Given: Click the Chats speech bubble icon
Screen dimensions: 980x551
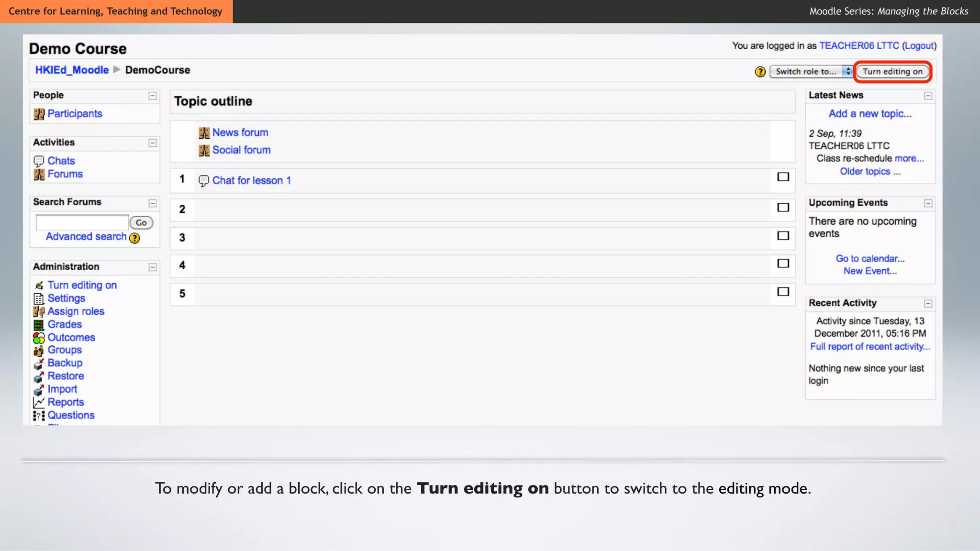Looking at the screenshot, I should tap(39, 161).
